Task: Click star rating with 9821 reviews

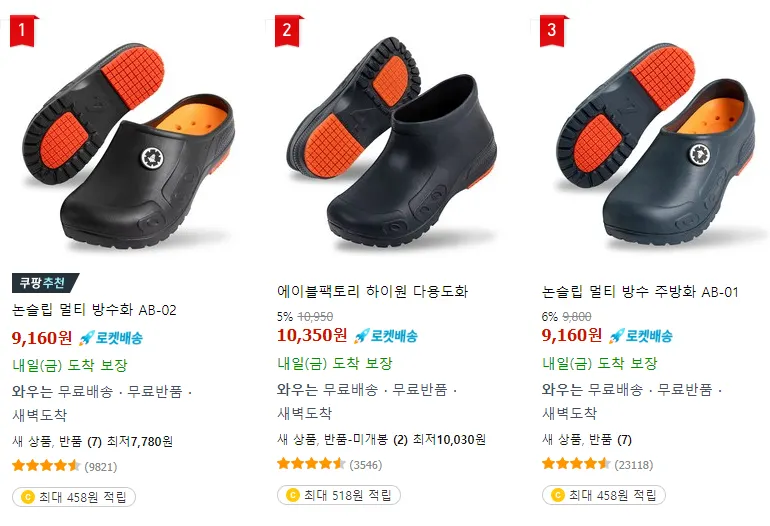Action: tap(46, 466)
